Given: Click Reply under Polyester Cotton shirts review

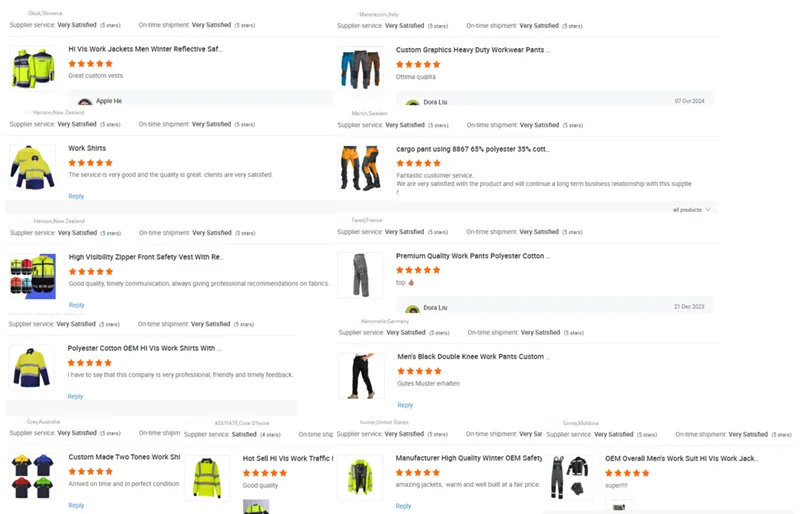Looking at the screenshot, I should click(x=75, y=396).
